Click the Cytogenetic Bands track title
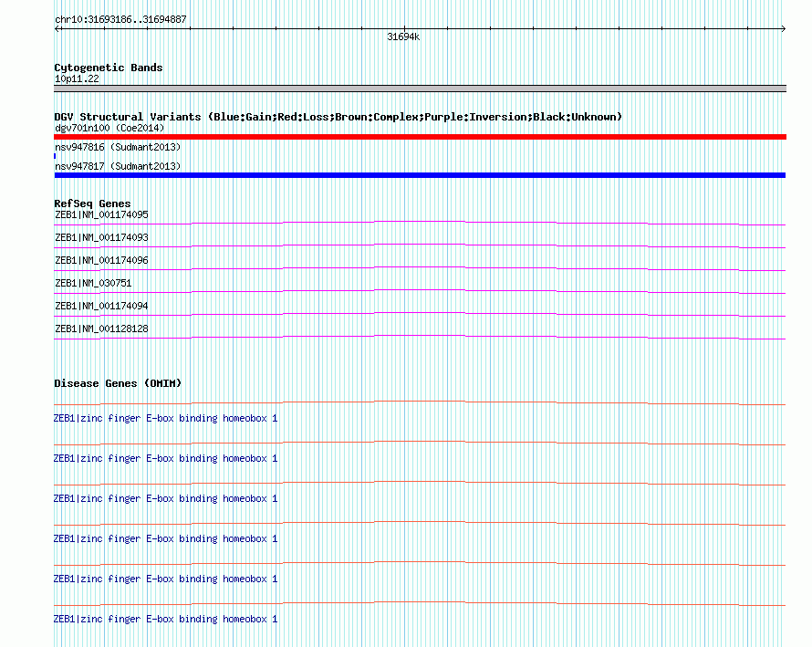 click(x=109, y=68)
